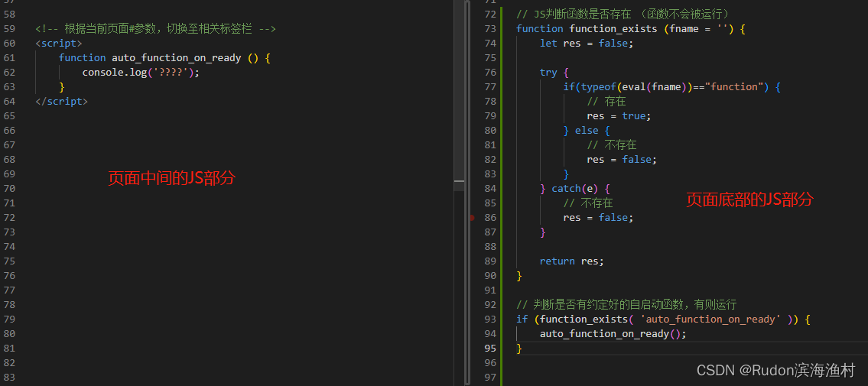
Task: Click 'res = true;' statement
Action: coord(619,116)
